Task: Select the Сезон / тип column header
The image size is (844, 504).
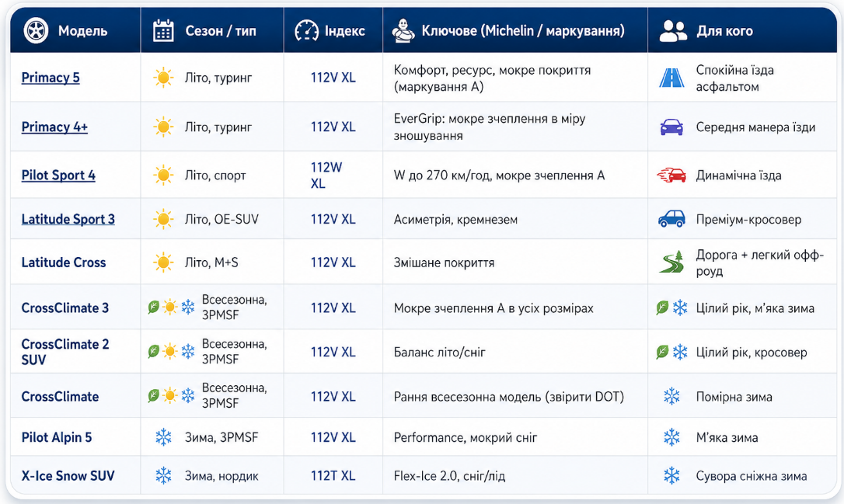Action: point(212,30)
